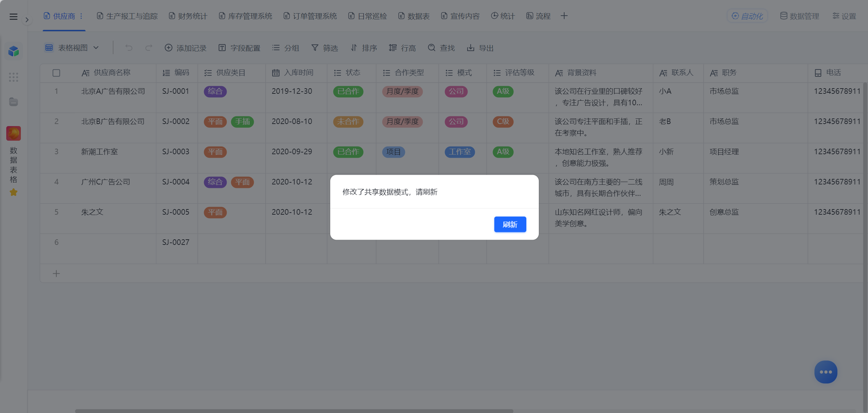
Task: Expand the 表格视图 view dropdown
Action: [x=72, y=48]
